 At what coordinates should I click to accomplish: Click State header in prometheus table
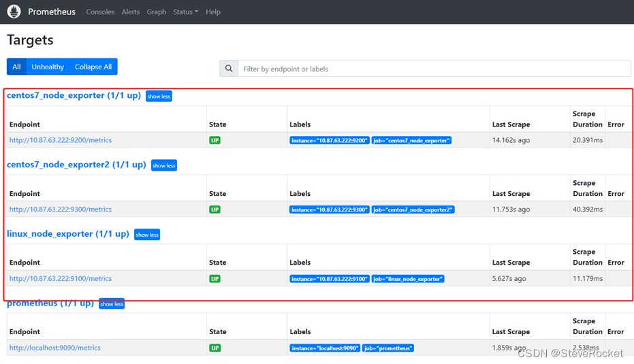[217, 331]
